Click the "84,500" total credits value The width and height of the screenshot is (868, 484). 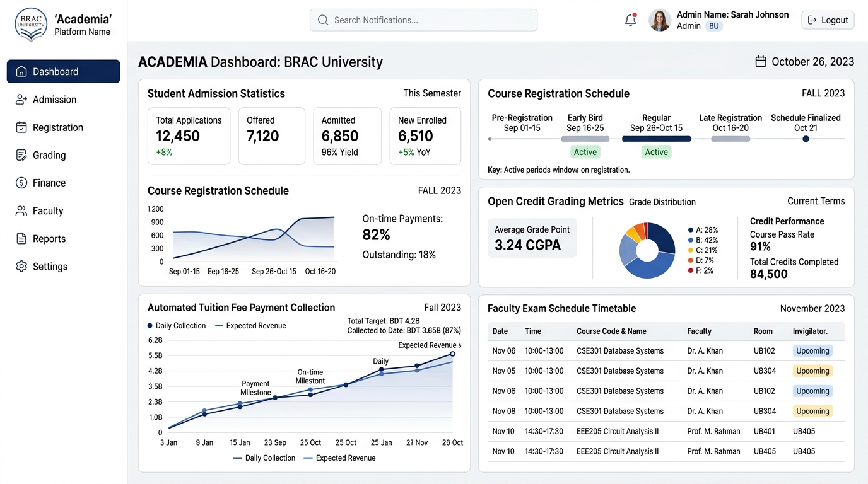coord(769,274)
